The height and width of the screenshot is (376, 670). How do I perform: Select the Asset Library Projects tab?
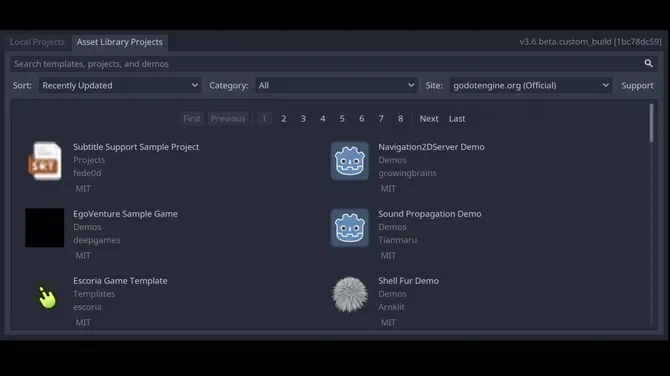coord(120,42)
